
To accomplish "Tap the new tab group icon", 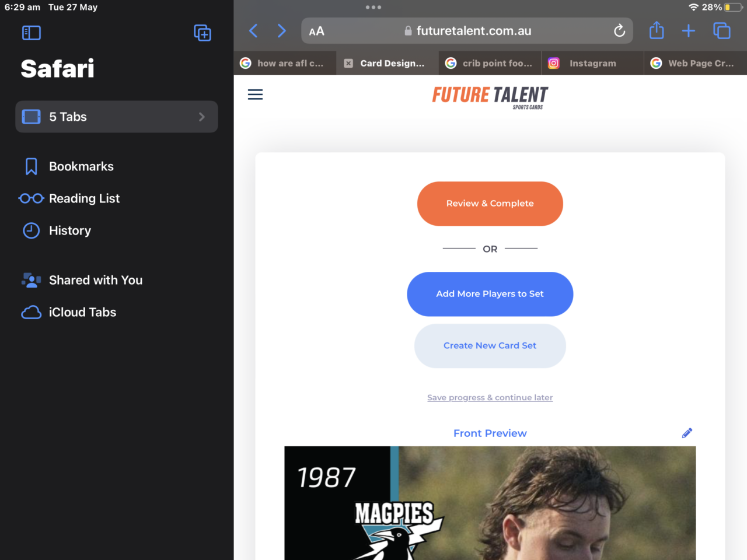I will [202, 33].
